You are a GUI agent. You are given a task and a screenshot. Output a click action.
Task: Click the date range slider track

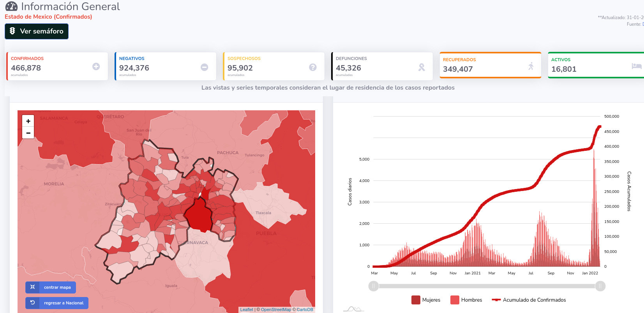pyautogui.click(x=487, y=286)
